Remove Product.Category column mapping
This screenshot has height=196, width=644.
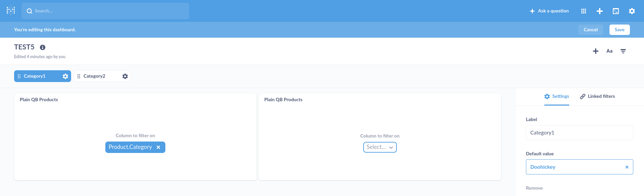[x=158, y=147]
